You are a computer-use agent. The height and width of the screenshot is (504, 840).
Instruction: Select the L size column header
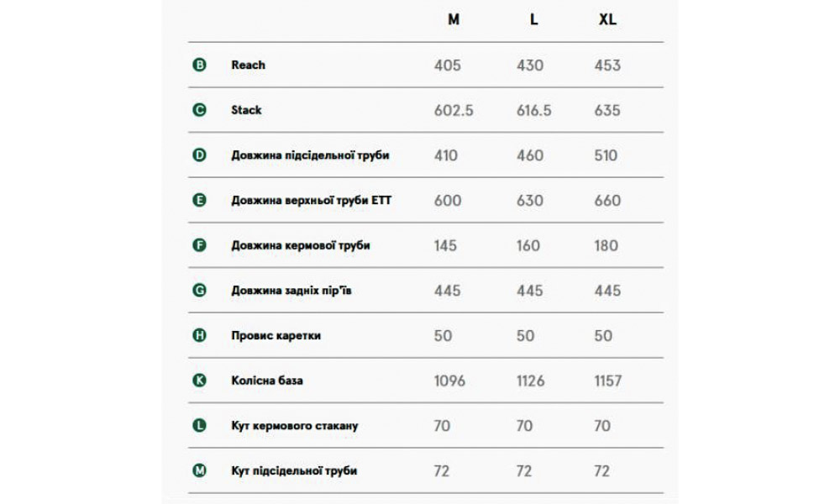click(534, 20)
